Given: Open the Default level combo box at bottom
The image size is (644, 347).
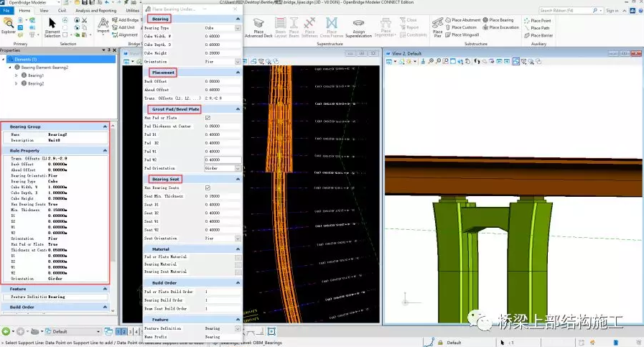Looking at the screenshot, I should [x=73, y=331].
